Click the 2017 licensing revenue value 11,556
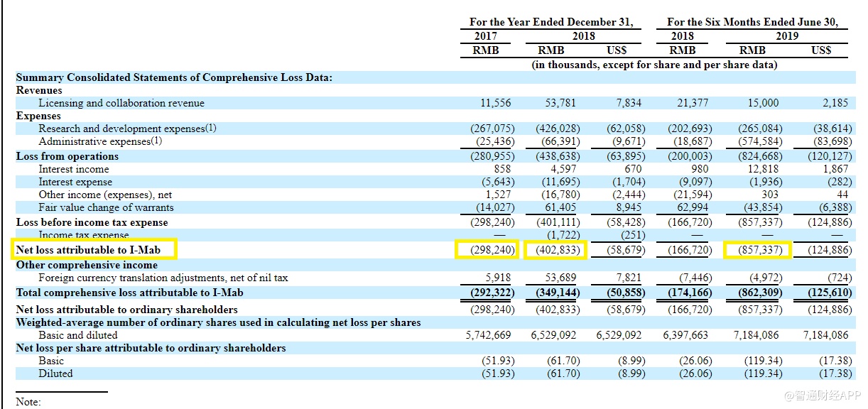Image resolution: width=868 pixels, height=409 pixels. pos(495,103)
